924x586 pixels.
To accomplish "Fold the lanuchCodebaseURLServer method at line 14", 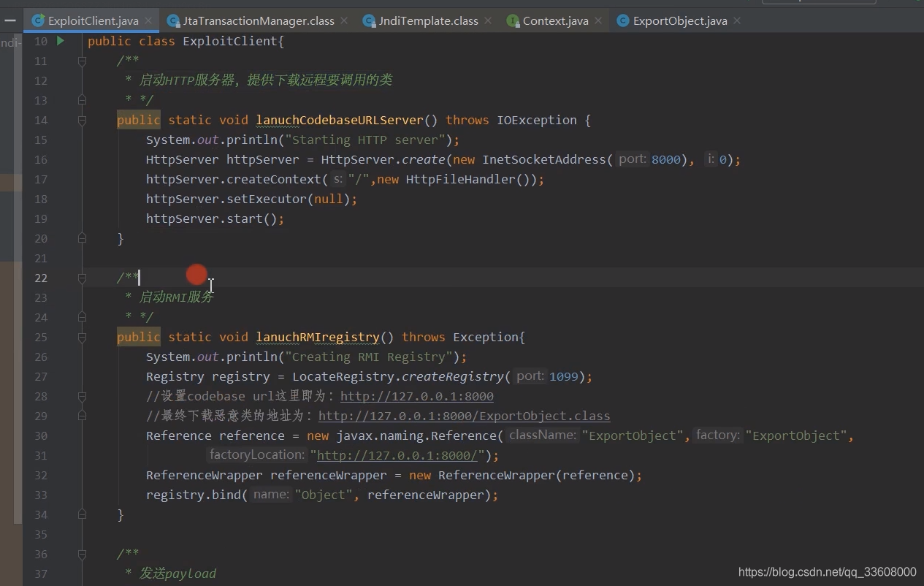I will pyautogui.click(x=82, y=120).
